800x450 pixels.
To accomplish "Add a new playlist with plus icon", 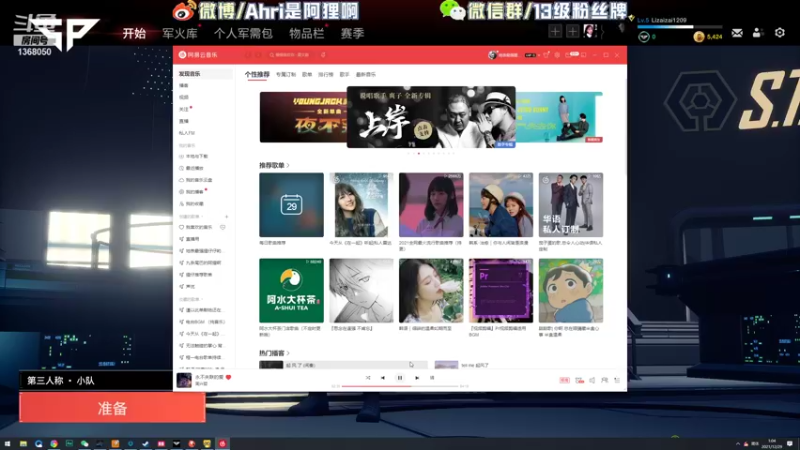I will (x=227, y=216).
